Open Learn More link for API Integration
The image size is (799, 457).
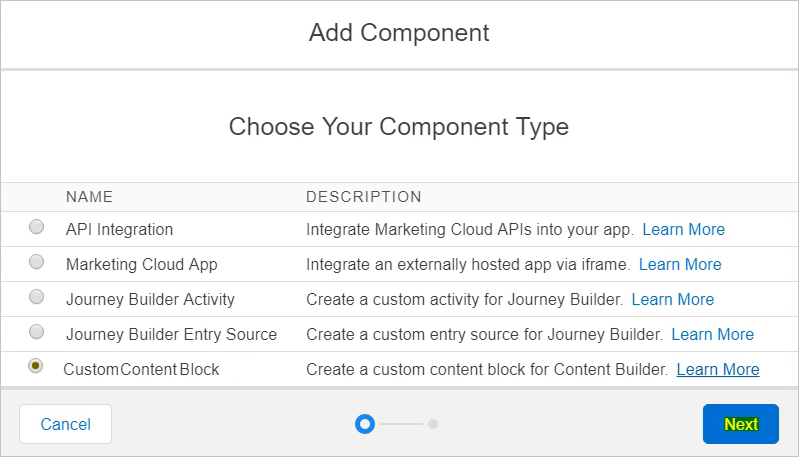point(683,229)
